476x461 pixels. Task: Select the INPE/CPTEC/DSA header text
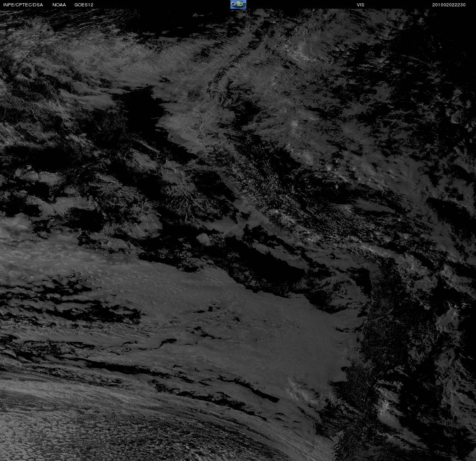click(23, 5)
